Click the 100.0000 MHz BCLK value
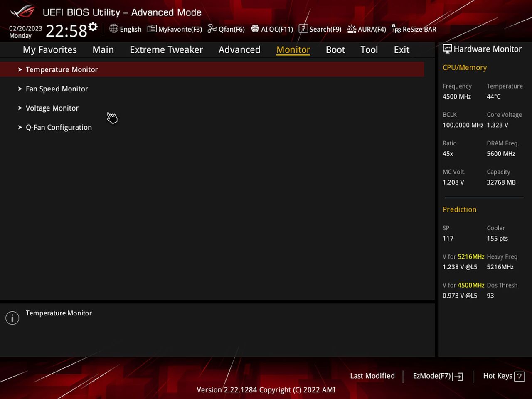Screen dimensions: 532x399 (x=463, y=125)
